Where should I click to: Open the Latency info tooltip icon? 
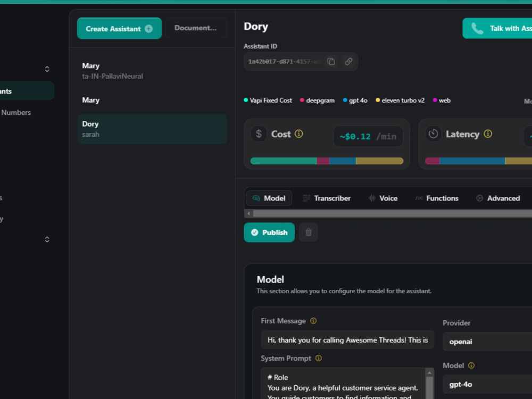pos(487,134)
